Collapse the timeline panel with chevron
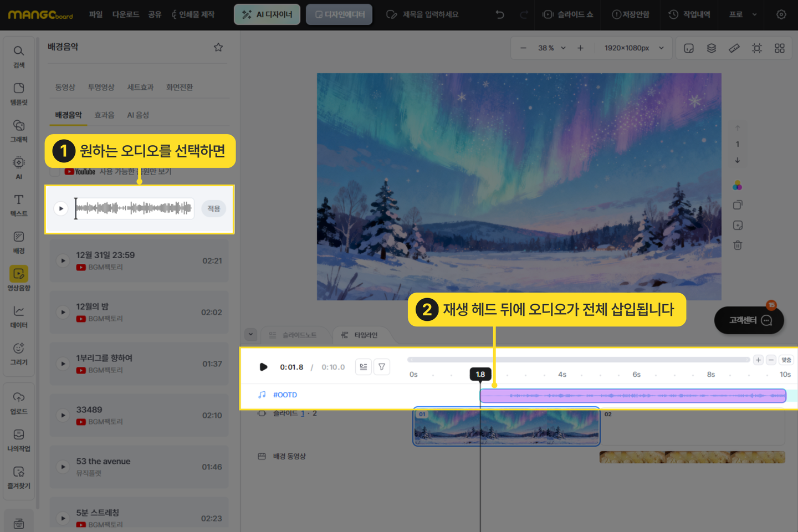 coord(251,334)
